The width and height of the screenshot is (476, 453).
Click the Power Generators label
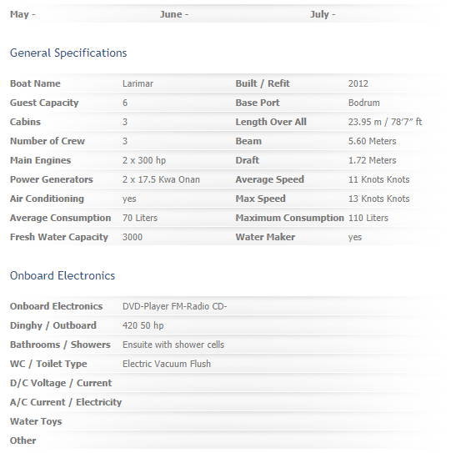click(x=52, y=179)
